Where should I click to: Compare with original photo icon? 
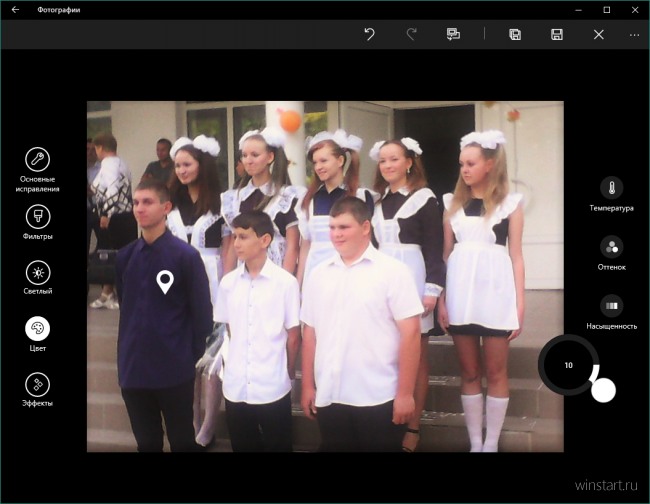click(453, 34)
